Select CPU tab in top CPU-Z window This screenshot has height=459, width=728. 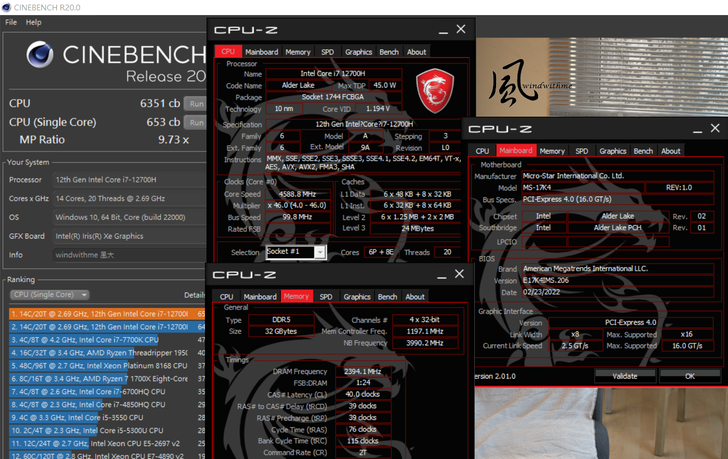228,52
